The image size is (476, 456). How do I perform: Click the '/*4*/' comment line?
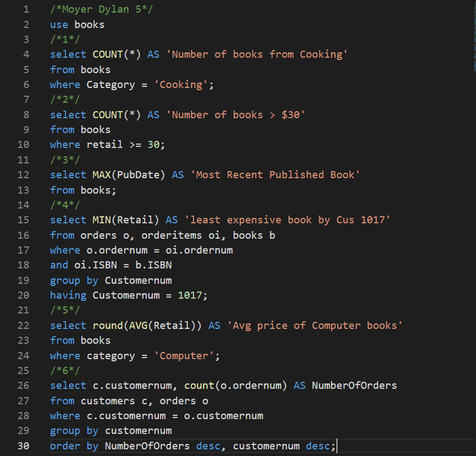(x=65, y=205)
